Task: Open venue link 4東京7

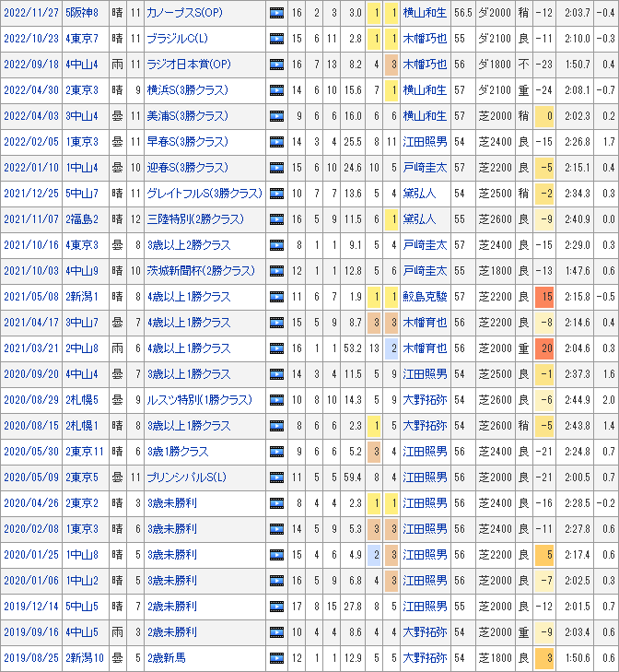Action: point(82,39)
